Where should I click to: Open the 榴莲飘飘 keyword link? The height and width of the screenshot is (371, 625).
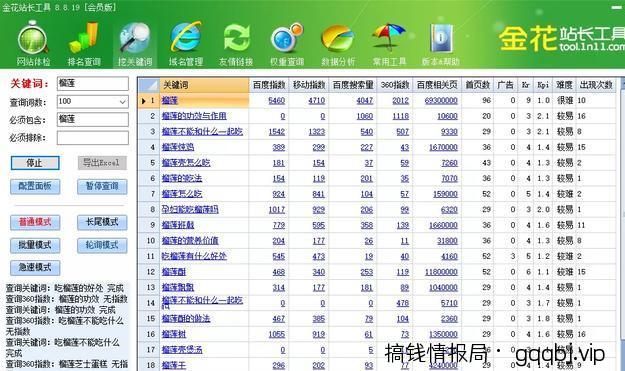coord(178,287)
